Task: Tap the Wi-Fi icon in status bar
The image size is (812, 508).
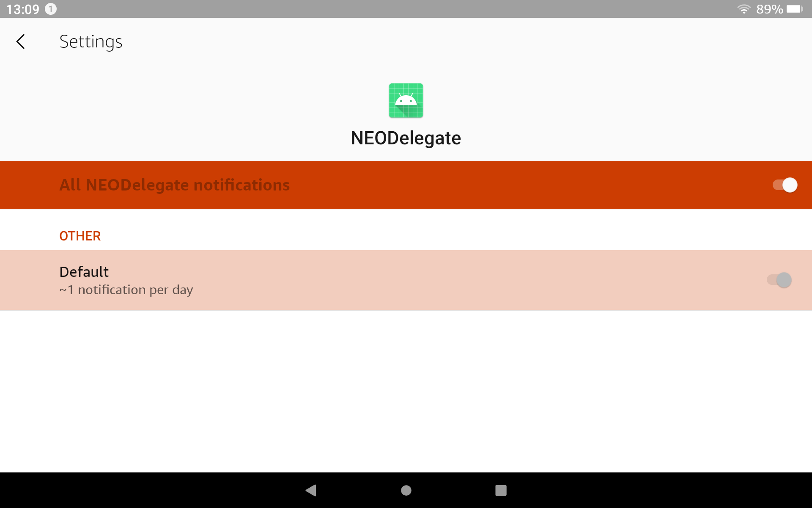Action: (744, 9)
